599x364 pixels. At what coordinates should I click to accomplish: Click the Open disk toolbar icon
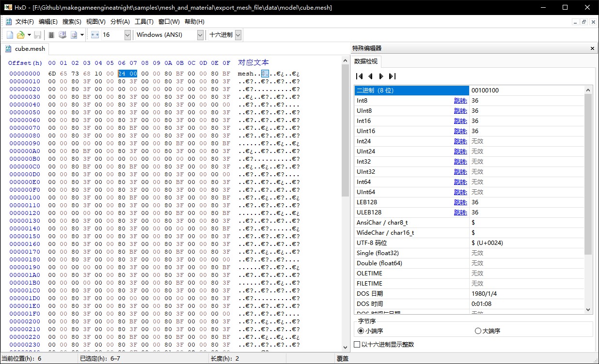click(63, 35)
